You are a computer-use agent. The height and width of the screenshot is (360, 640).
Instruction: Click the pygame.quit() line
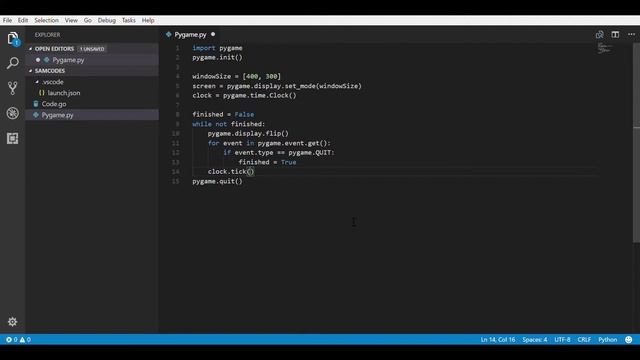click(x=217, y=181)
